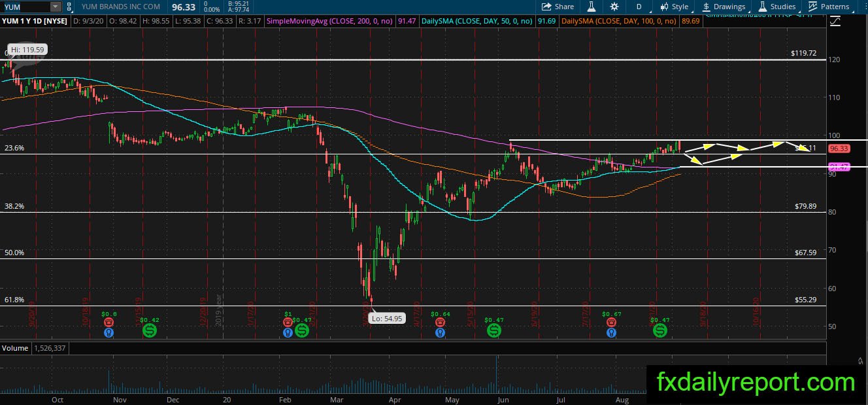Click the chart scale icon on right axis
The image size is (868, 405).
(835, 22)
